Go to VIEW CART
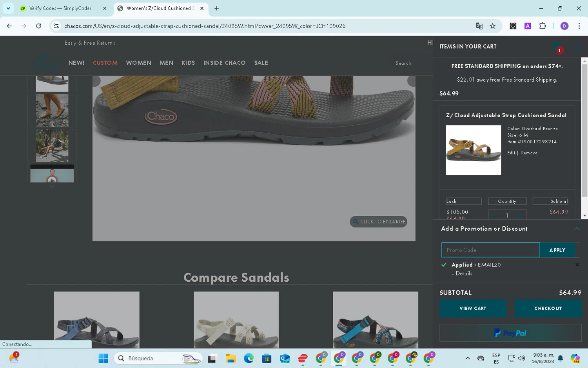This screenshot has width=588, height=368. [473, 308]
